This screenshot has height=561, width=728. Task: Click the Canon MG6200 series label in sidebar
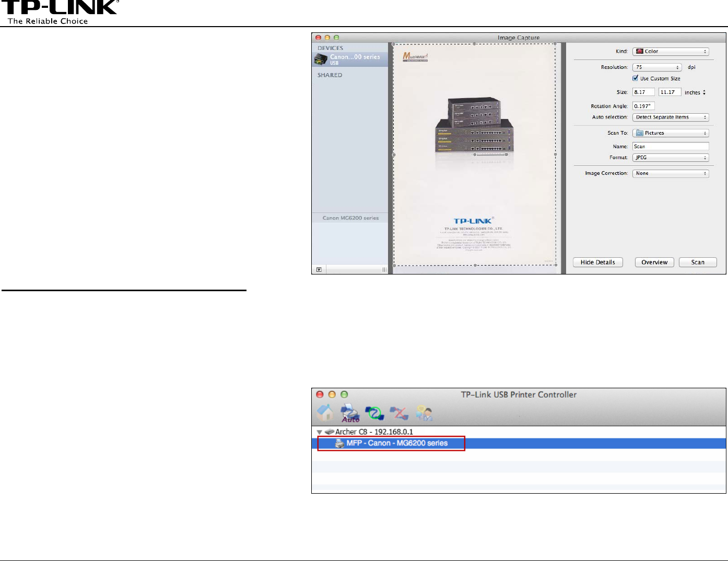tap(350, 218)
